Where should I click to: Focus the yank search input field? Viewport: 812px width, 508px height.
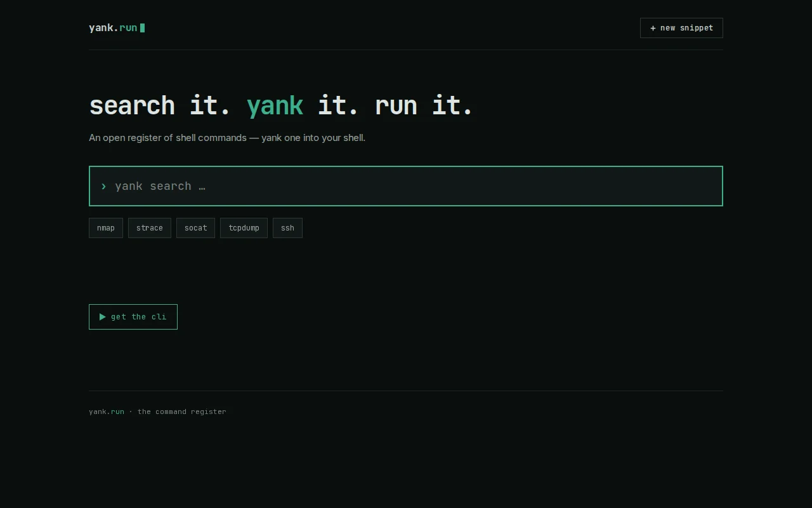[406, 186]
